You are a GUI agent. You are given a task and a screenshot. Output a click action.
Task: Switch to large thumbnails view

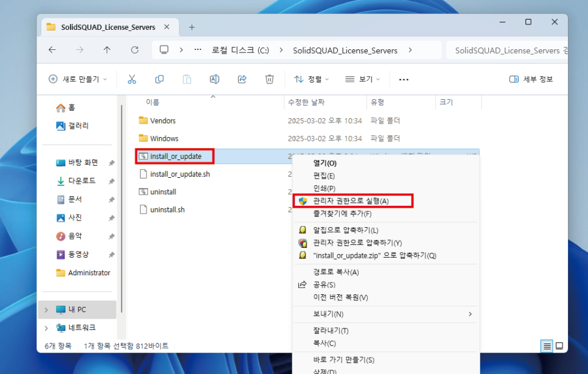click(559, 346)
